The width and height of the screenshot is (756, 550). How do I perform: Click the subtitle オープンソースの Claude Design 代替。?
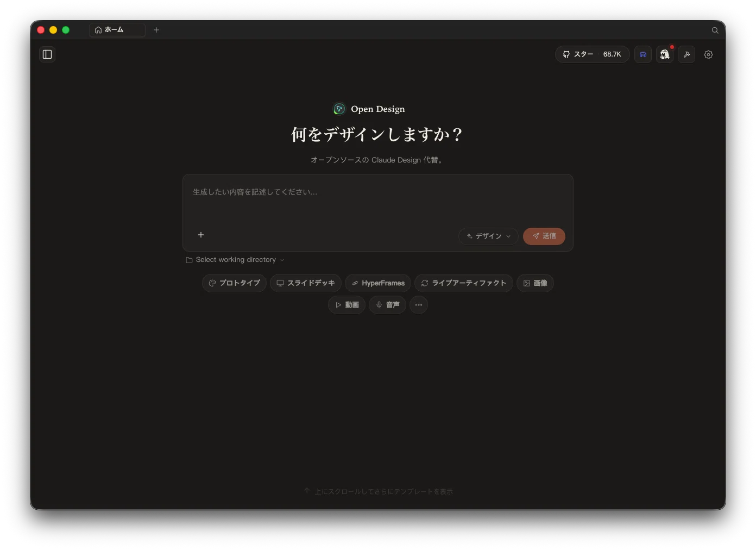pyautogui.click(x=377, y=160)
